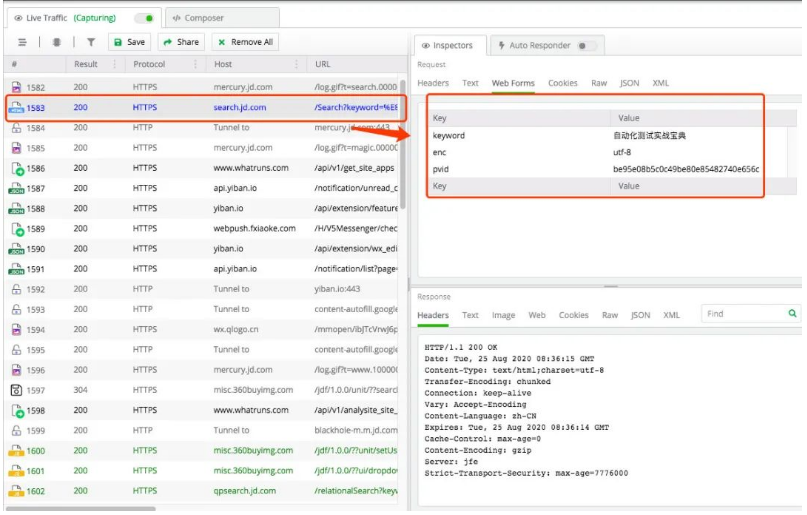Image resolution: width=807 pixels, height=515 pixels.
Task: Click the session list horizontal scrollbar
Action: point(81,509)
